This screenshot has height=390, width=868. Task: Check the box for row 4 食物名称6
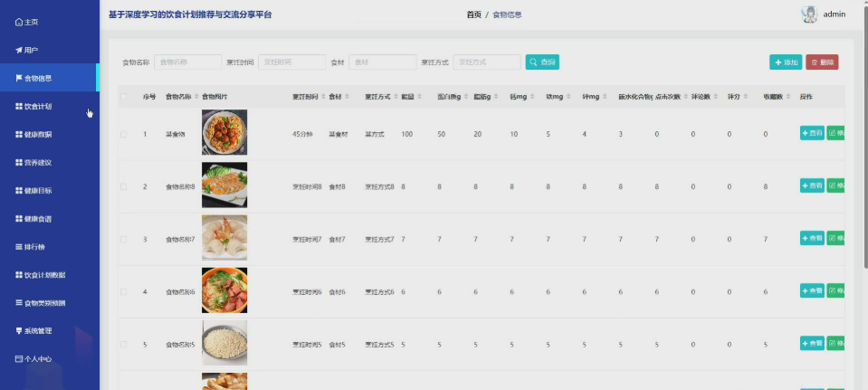tap(123, 292)
